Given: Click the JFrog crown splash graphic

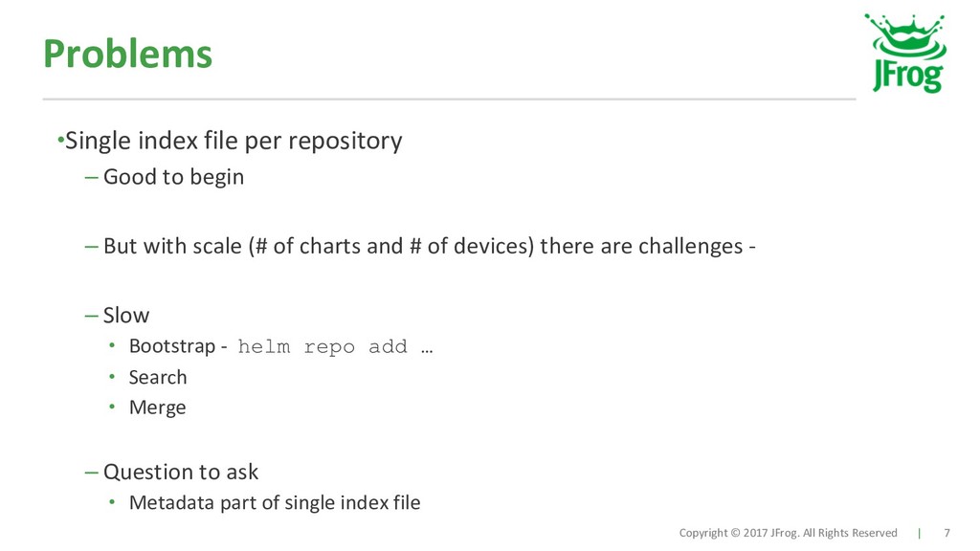Looking at the screenshot, I should 905,36.
